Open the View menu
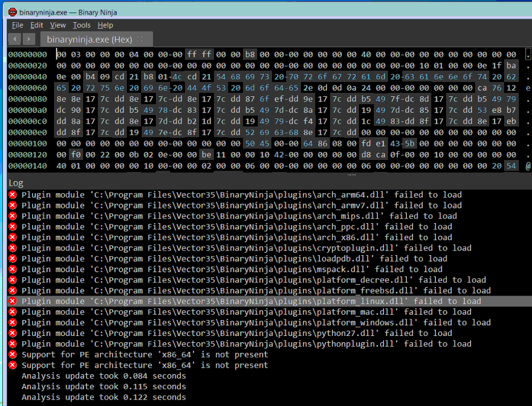This screenshot has height=406, width=532. point(57,25)
